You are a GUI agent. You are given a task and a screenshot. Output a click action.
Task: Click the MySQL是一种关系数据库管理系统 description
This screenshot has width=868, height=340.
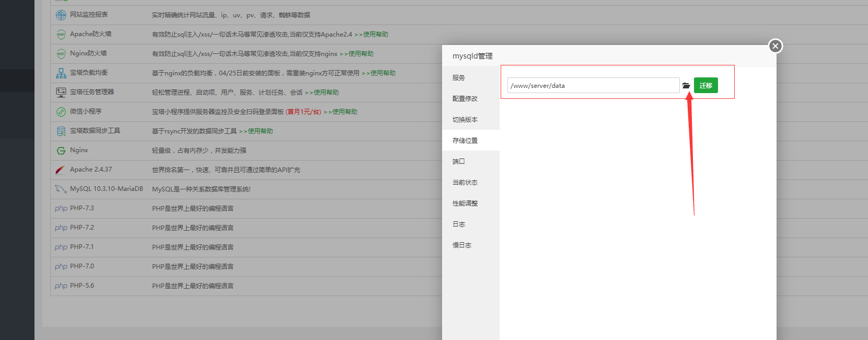pyautogui.click(x=201, y=189)
